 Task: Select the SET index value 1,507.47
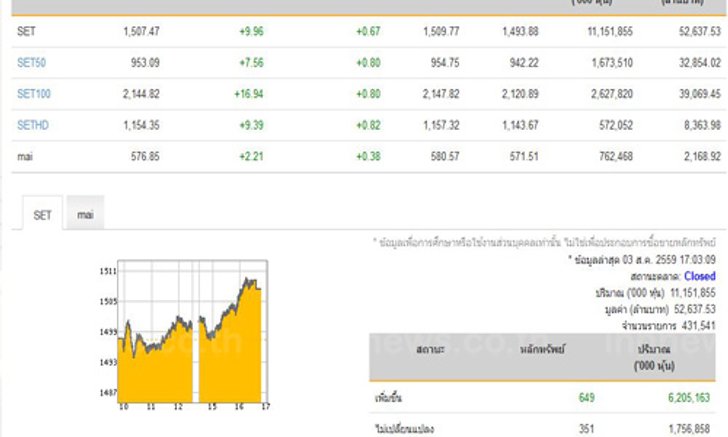coord(141,31)
